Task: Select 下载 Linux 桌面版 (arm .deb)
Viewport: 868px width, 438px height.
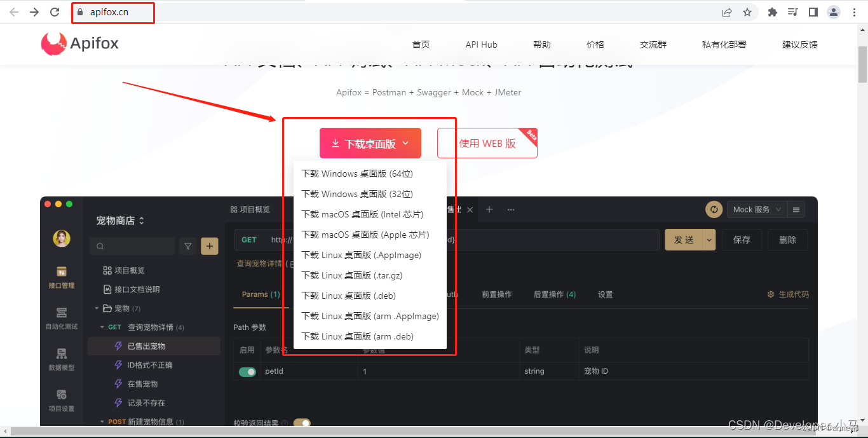Action: (370, 336)
